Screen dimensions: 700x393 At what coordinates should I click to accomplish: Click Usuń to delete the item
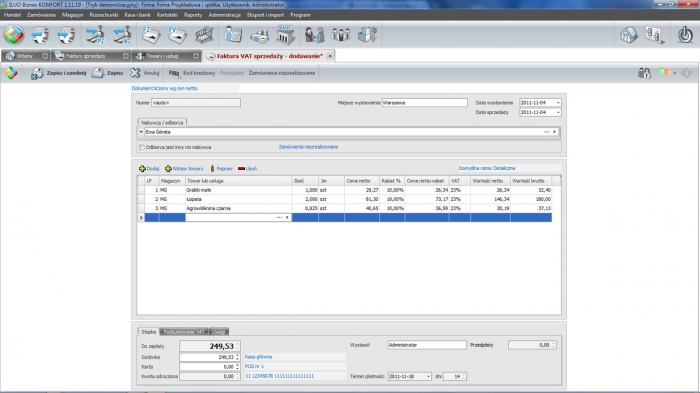[x=247, y=168]
